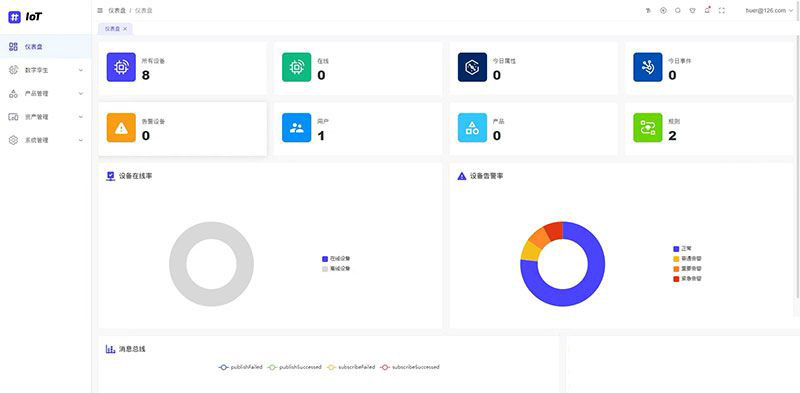This screenshot has height=393, width=800.
Task: Select the 仪表盘 page tab
Action: (x=115, y=29)
